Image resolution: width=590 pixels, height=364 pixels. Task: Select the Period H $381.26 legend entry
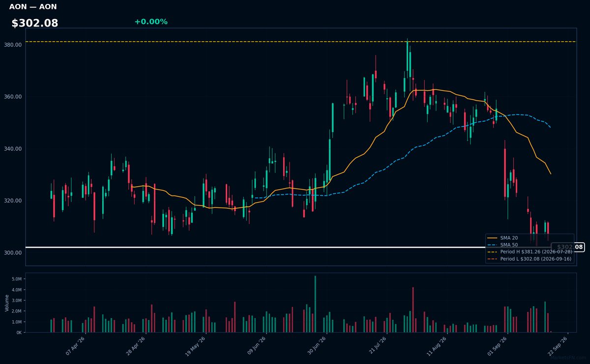point(530,252)
